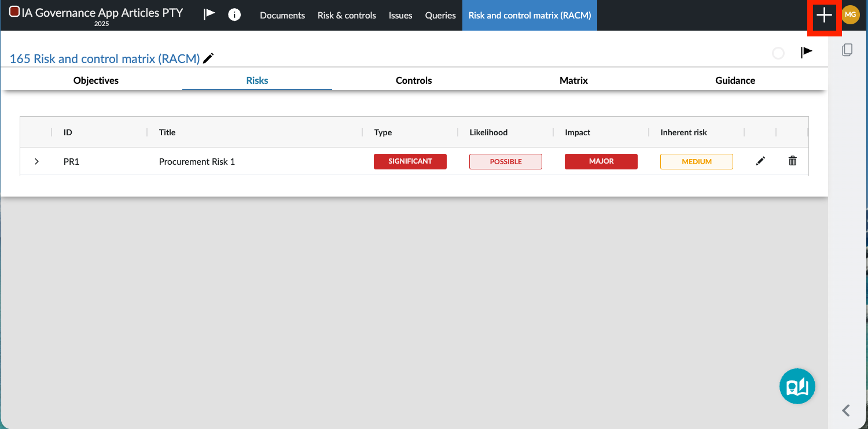This screenshot has height=429, width=868.
Task: Click the maroon app logo square
Action: point(14,12)
